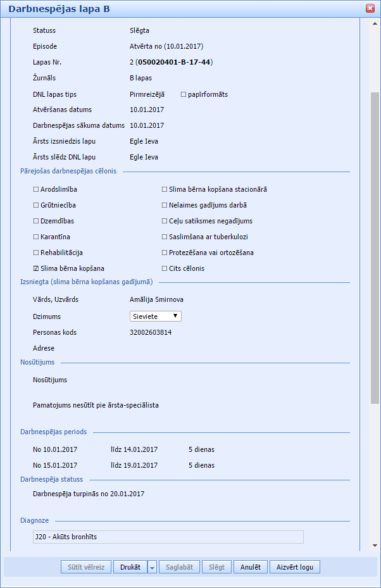The image size is (381, 588).
Task: Click the vertical scrollbar thumb
Action: [x=375, y=247]
